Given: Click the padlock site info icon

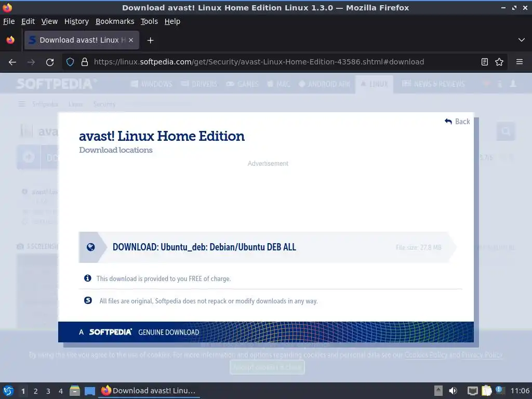Looking at the screenshot, I should (85, 62).
